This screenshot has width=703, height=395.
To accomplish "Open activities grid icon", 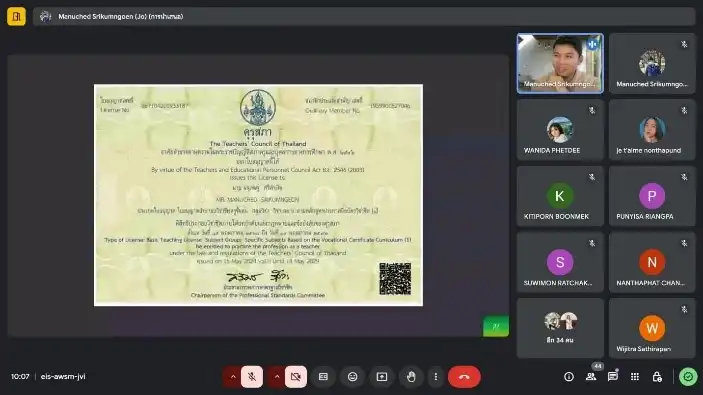I will [x=635, y=377].
